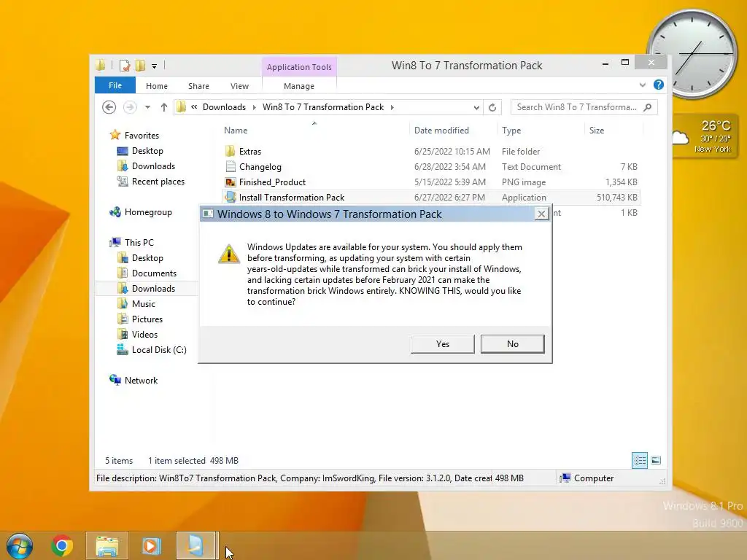Viewport: 747px width, 560px height.
Task: Open the File ribbon tab
Action: [x=115, y=85]
